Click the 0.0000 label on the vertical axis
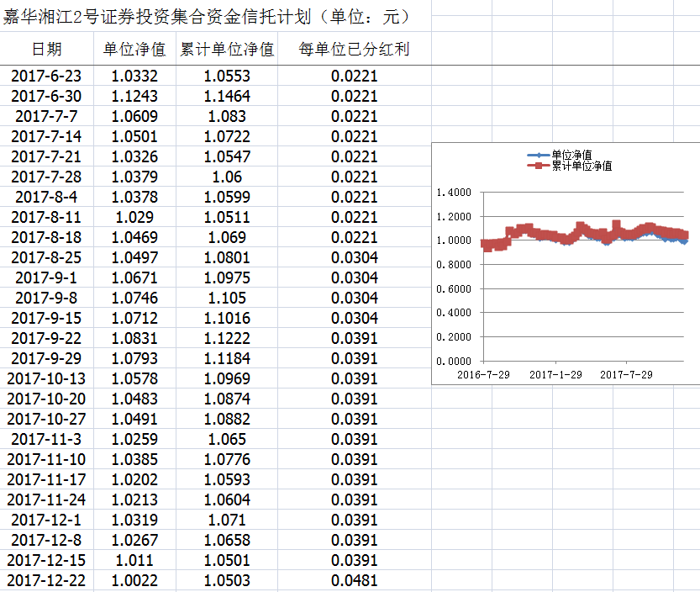 point(455,362)
